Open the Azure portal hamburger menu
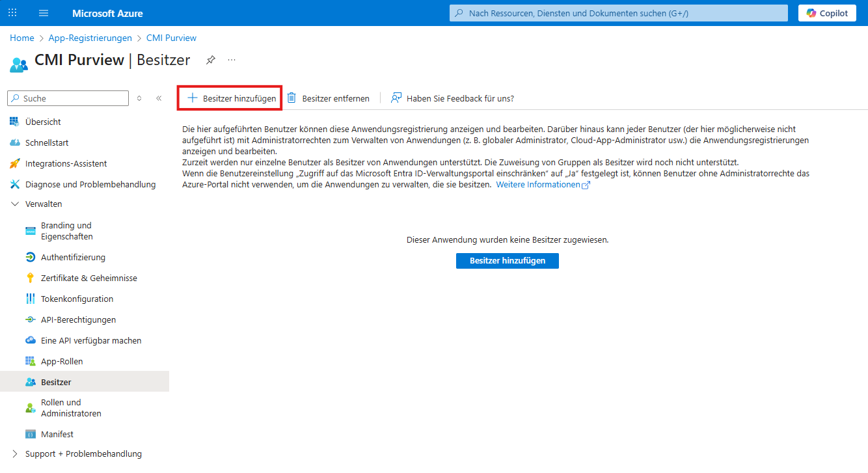The width and height of the screenshot is (868, 473). tap(44, 13)
